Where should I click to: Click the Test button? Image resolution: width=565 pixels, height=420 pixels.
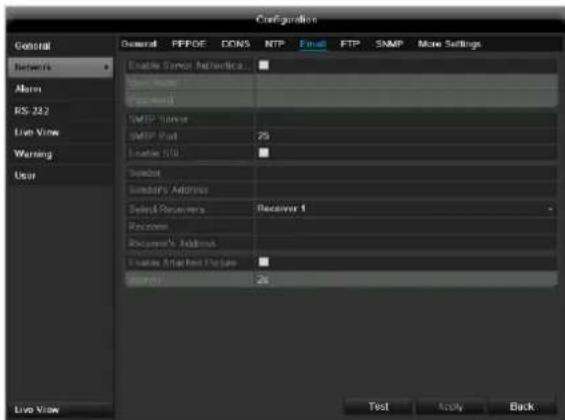[x=378, y=406]
